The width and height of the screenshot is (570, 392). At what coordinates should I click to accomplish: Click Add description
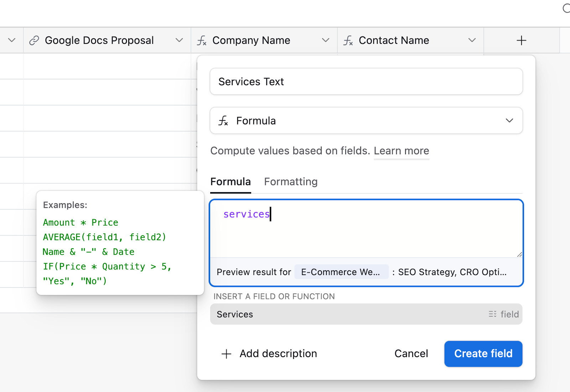(278, 354)
